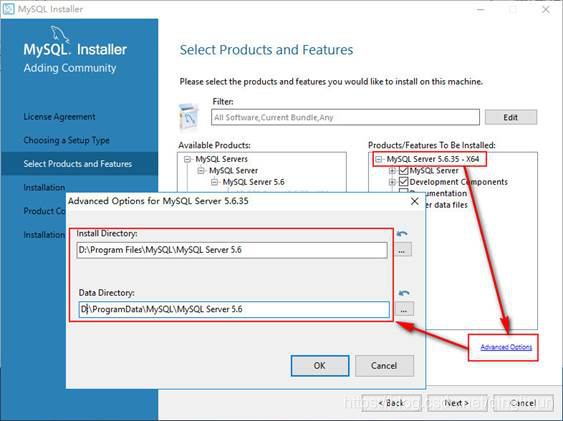Open Select Products and Features step

click(x=78, y=164)
